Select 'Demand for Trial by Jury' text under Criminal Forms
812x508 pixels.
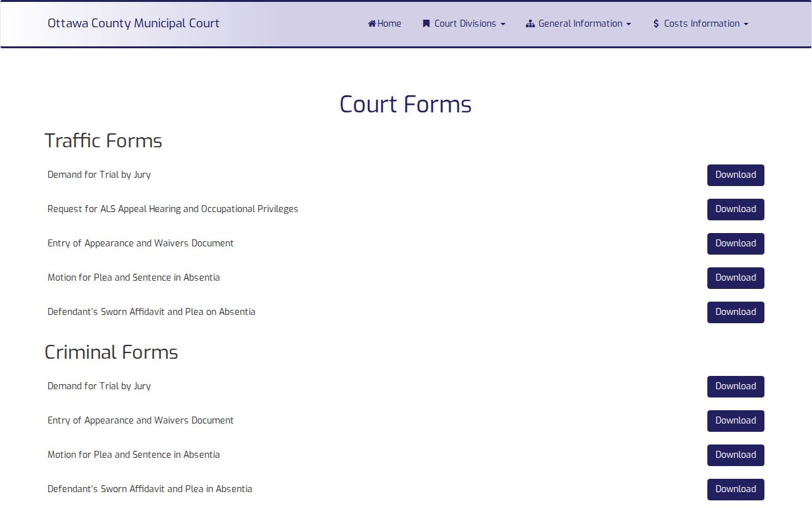coord(99,386)
